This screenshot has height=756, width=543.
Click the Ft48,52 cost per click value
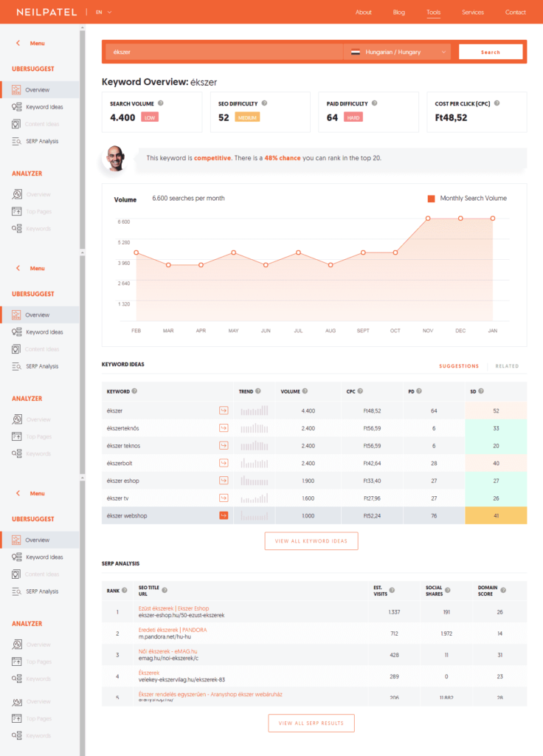coord(451,117)
